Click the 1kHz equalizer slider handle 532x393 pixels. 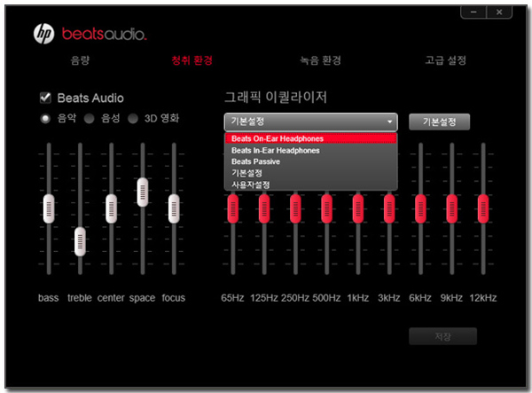coord(358,208)
